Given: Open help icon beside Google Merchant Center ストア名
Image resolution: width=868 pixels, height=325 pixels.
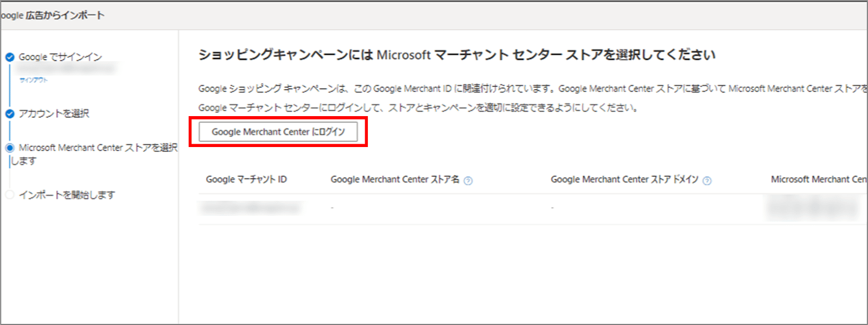Looking at the screenshot, I should 468,181.
